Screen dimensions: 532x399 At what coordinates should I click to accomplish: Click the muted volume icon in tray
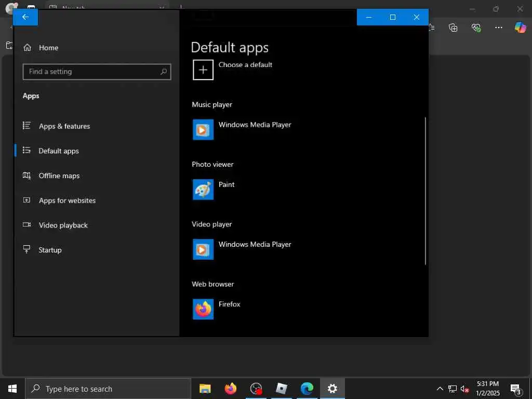tap(464, 389)
